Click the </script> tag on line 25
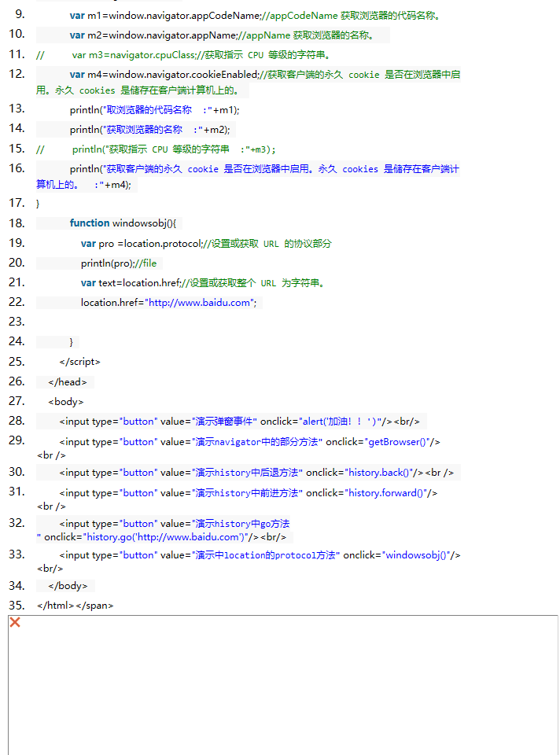560x755 pixels. 80,362
